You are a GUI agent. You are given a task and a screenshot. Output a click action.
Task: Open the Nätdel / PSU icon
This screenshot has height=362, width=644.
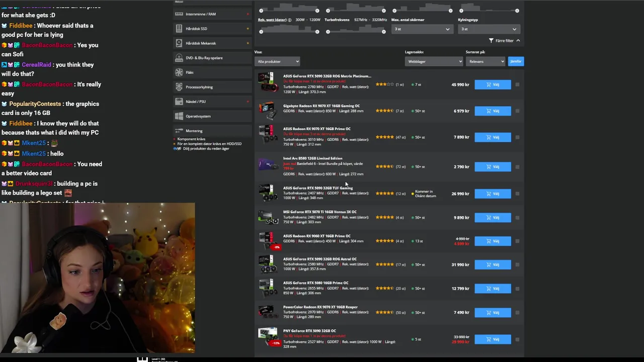tap(179, 102)
